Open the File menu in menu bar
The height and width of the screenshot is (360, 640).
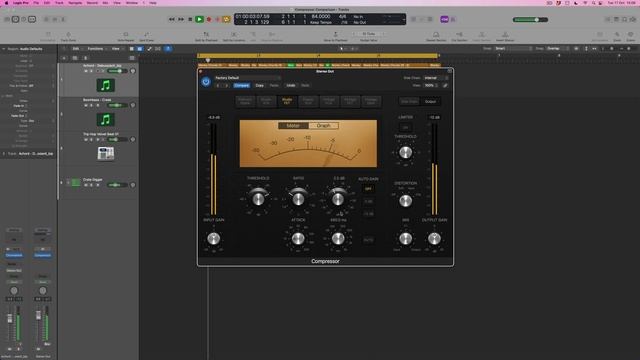point(36,3)
